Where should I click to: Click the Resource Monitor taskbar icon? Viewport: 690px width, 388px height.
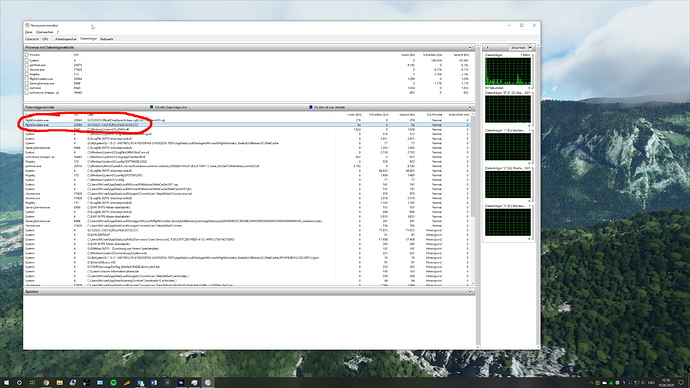click(x=208, y=383)
